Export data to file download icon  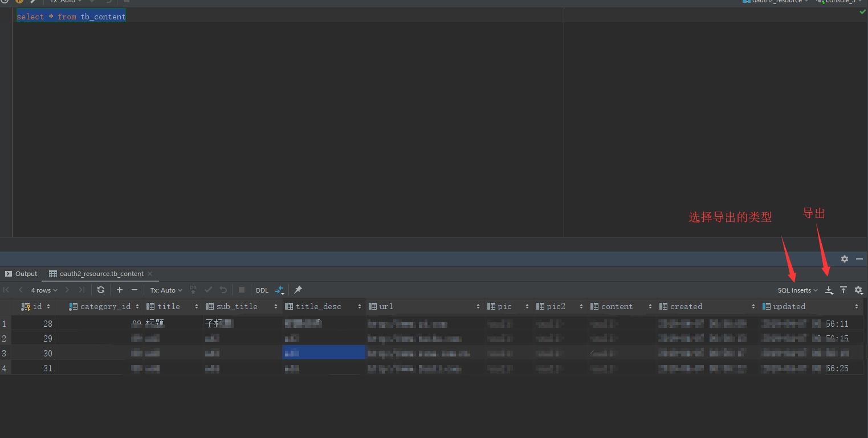coord(829,290)
